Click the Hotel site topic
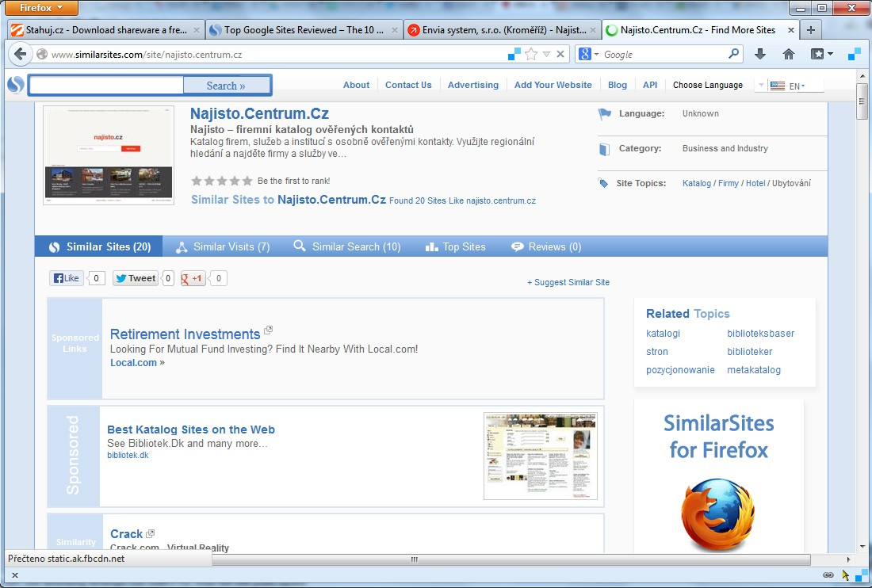 pos(755,183)
